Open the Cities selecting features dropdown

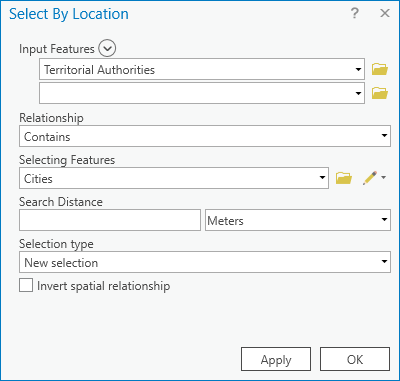pyautogui.click(x=322, y=178)
